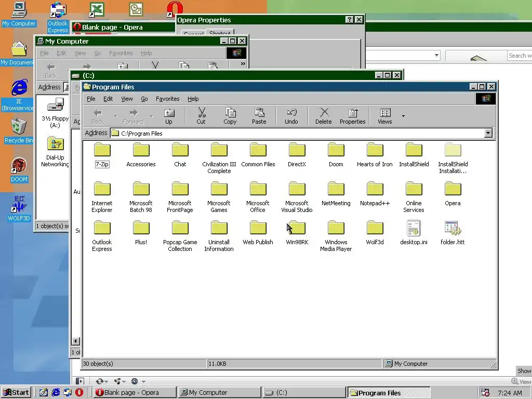Open Properties from the toolbar

click(x=353, y=116)
